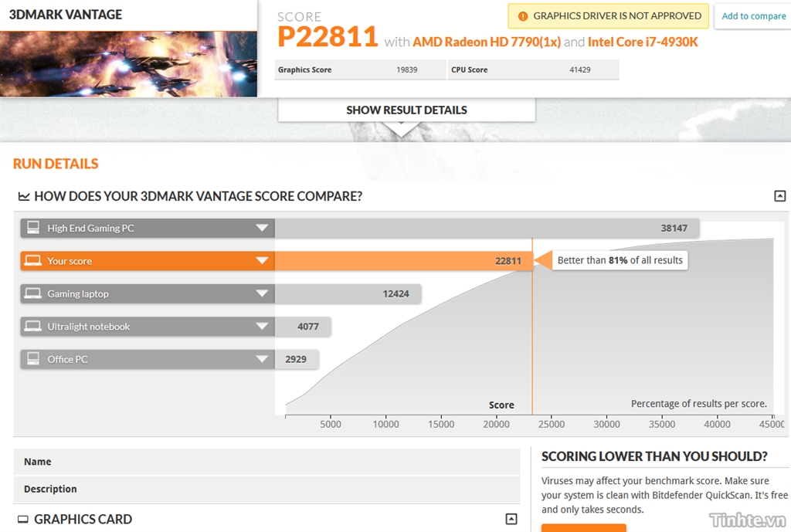Open the Office PC dropdown arrow
The height and width of the screenshot is (532, 791).
(x=262, y=359)
